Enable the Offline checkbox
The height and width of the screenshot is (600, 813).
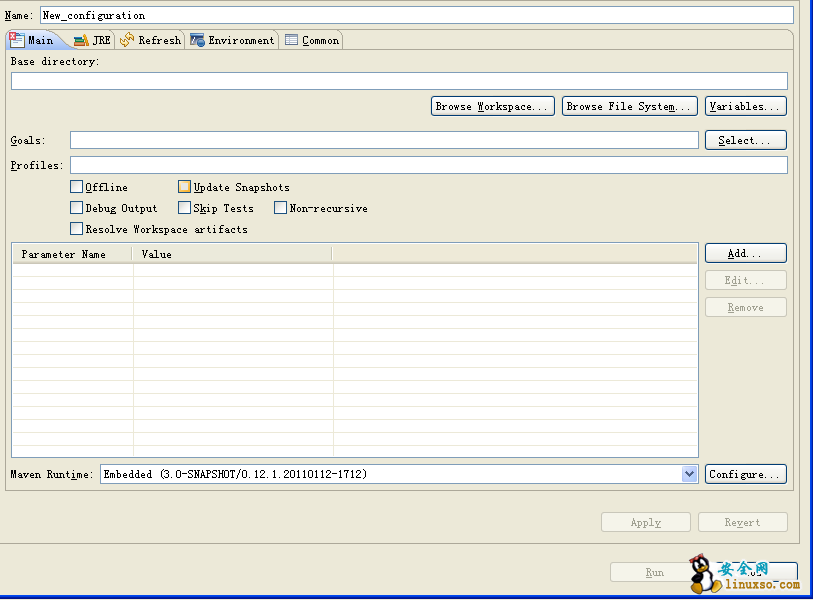(x=77, y=187)
